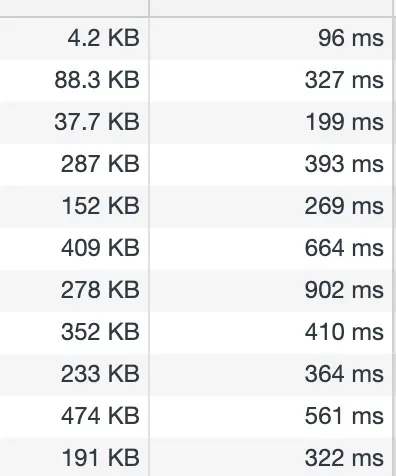Viewport: 396px width, 476px height.
Task: Select the 37.7 KB size cell
Action: coord(74,123)
